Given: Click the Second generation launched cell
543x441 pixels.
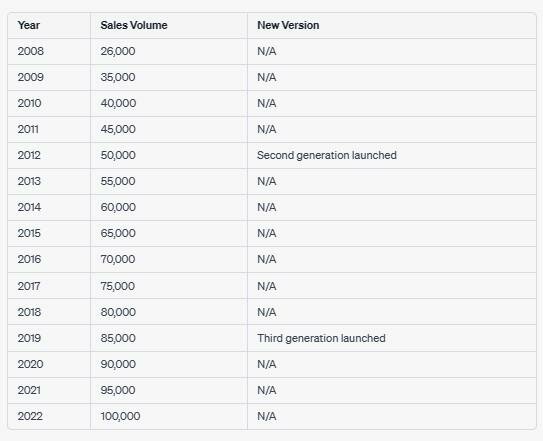Looking at the screenshot, I should click(392, 155).
